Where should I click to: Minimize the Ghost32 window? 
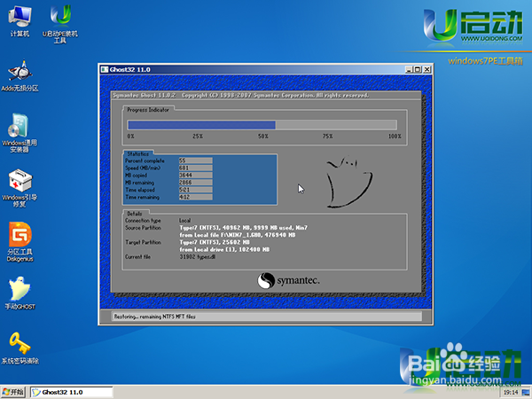point(409,69)
